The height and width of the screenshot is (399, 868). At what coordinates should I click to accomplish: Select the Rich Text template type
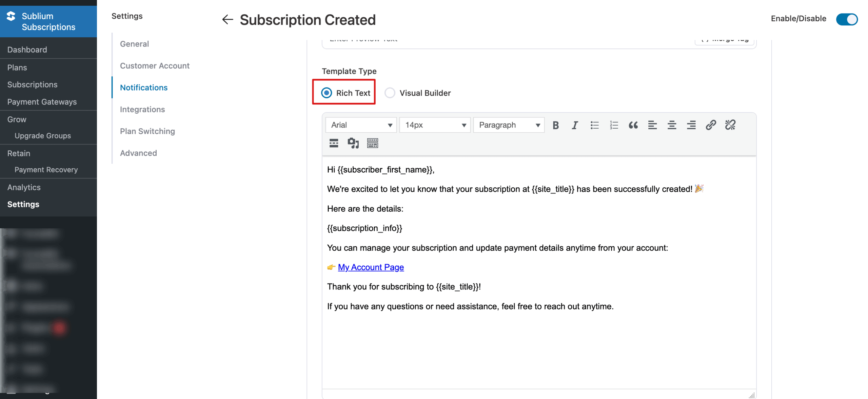(326, 92)
